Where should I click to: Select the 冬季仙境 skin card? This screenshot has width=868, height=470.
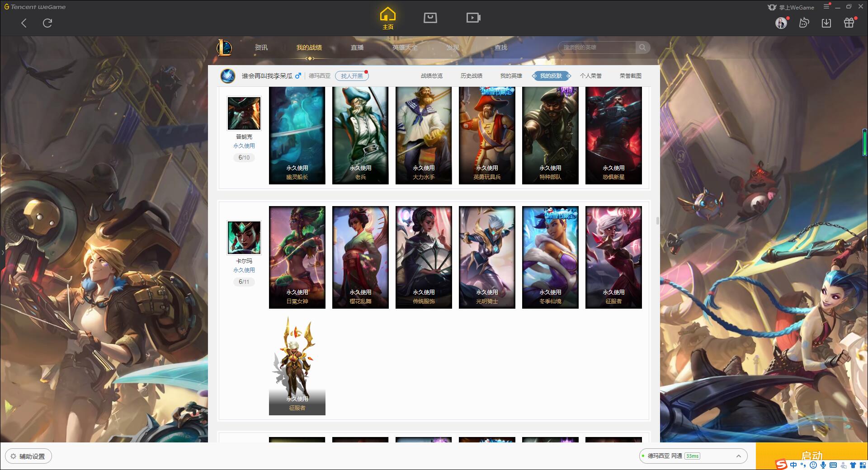click(550, 258)
